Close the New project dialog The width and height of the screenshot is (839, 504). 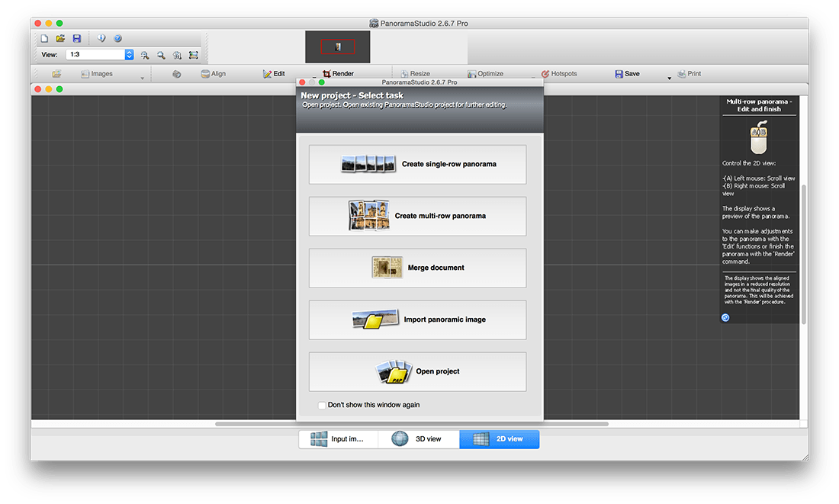tap(302, 82)
